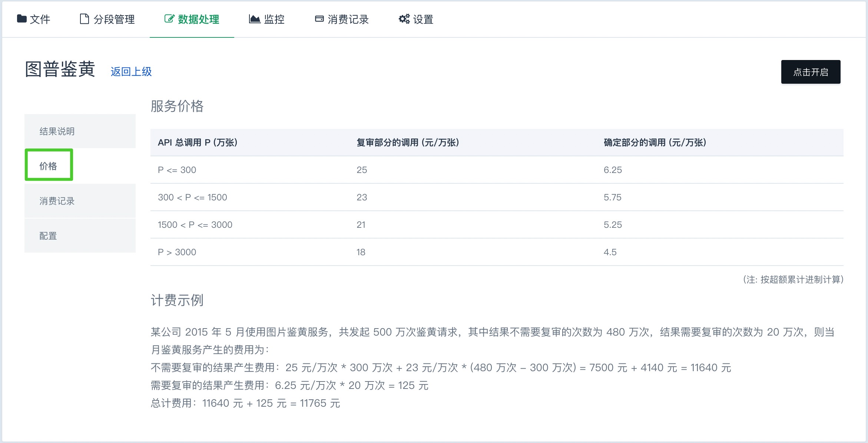
Task: Click column header 确定部分的调用 (元/万张)
Action: (655, 143)
